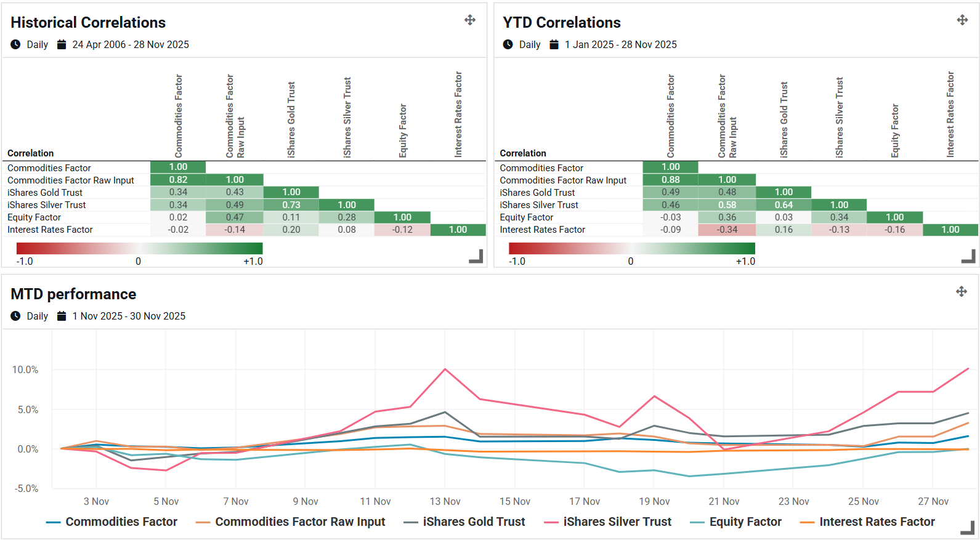Open Historical Correlations date range 24 Apr 2006
The height and width of the screenshot is (540, 980).
131,44
